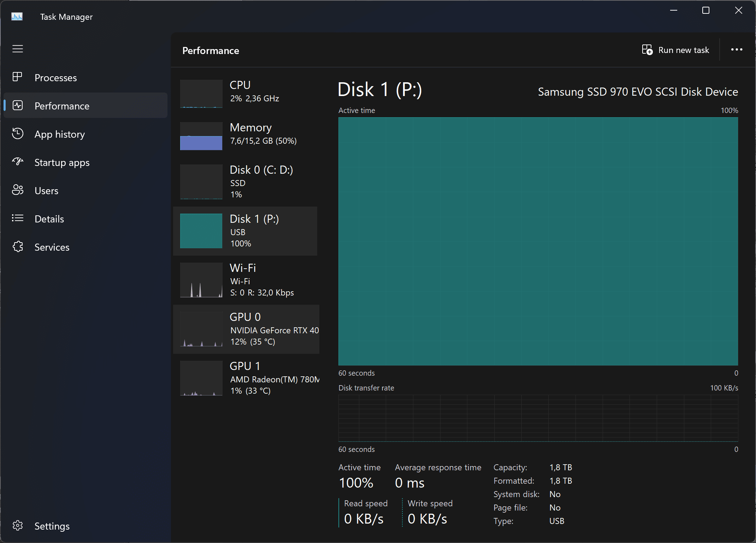Click the Details sidebar icon
This screenshot has height=543, width=756.
coord(18,219)
